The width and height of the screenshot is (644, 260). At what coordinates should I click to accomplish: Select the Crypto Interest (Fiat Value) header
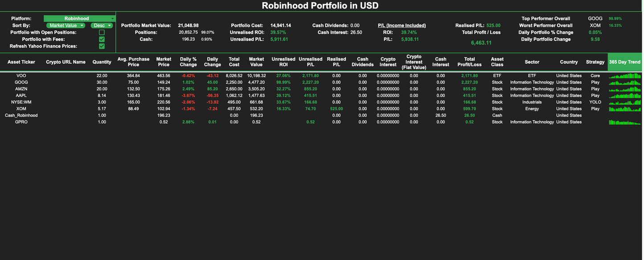click(x=414, y=62)
